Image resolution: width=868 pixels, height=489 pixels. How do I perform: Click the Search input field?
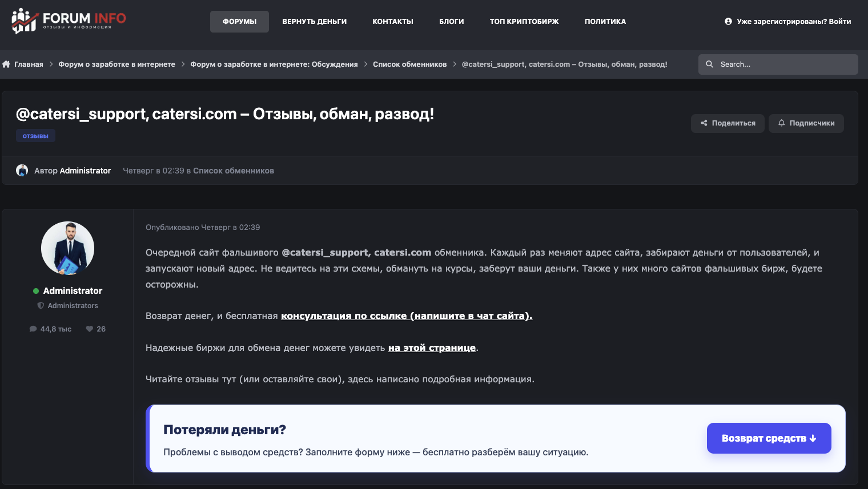click(x=778, y=64)
